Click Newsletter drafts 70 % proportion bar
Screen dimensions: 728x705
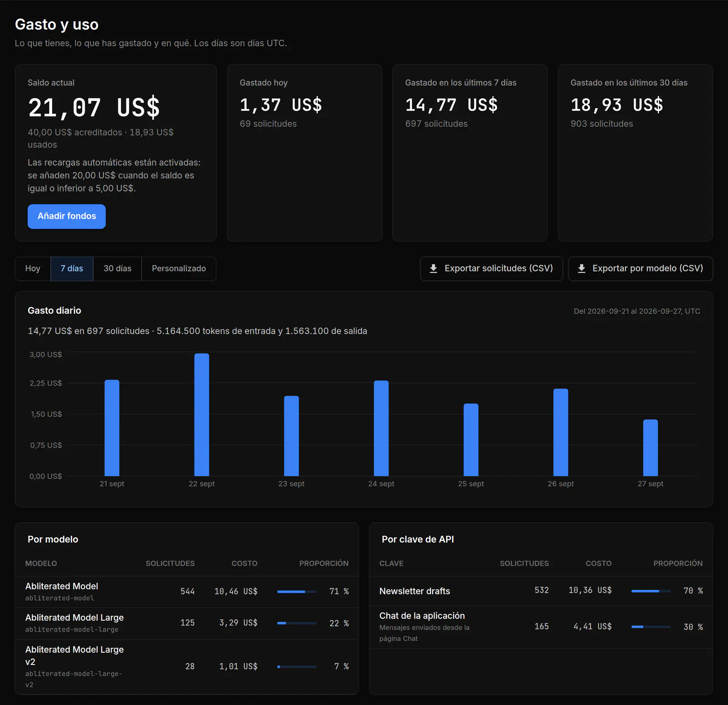(651, 591)
